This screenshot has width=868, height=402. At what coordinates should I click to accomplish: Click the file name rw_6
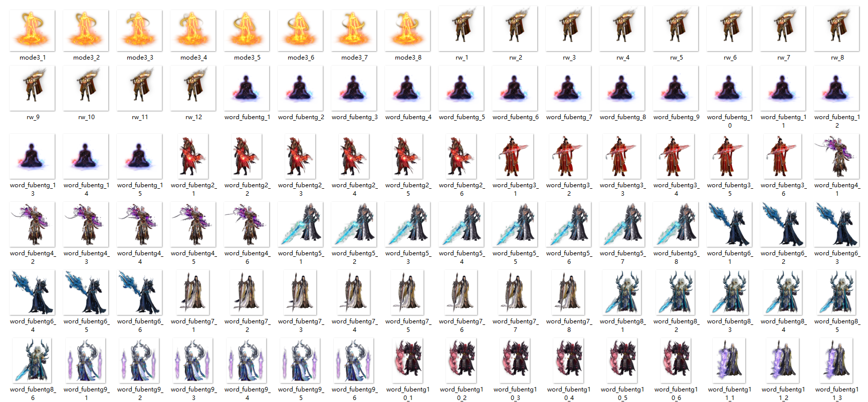coord(730,58)
